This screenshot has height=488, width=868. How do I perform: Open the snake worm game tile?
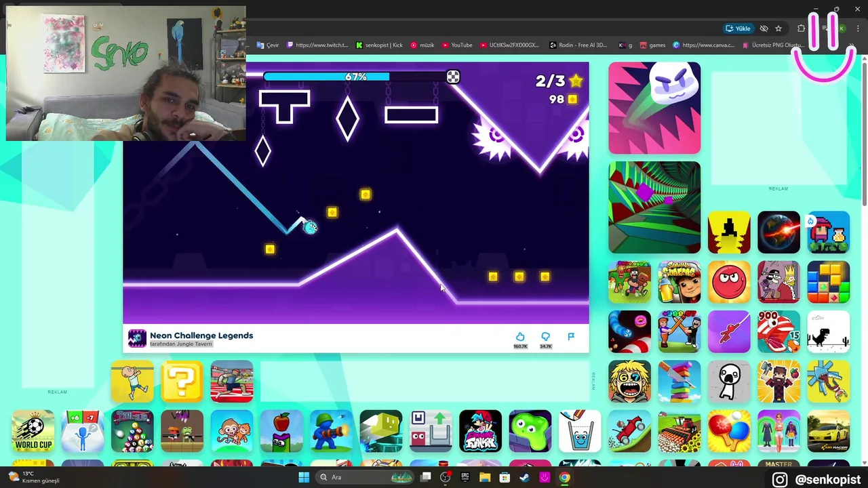coord(629,331)
